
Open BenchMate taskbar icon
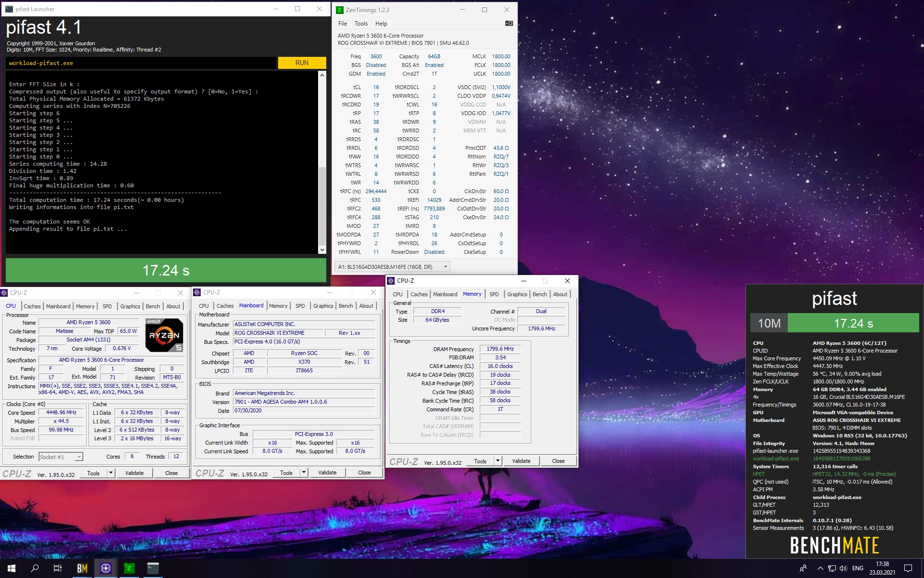(82, 568)
